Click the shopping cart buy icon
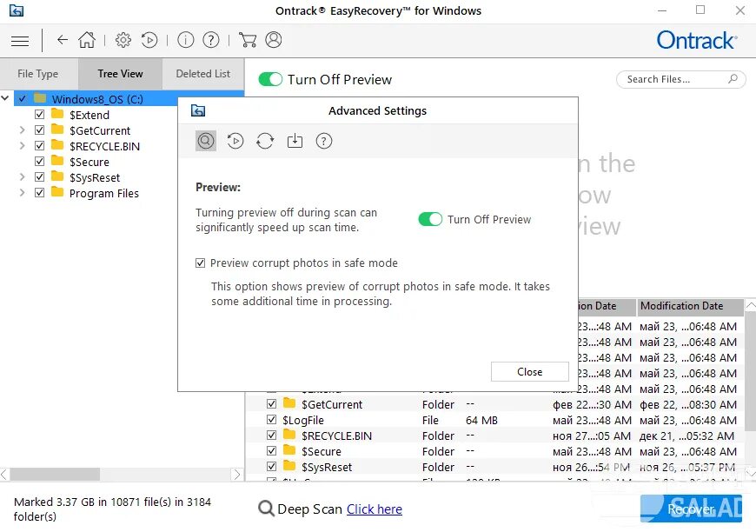The image size is (756, 532). [248, 39]
